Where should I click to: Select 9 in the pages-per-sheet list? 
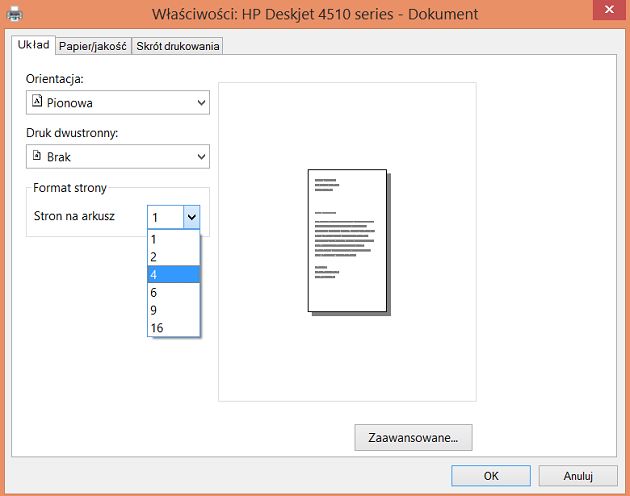[174, 310]
